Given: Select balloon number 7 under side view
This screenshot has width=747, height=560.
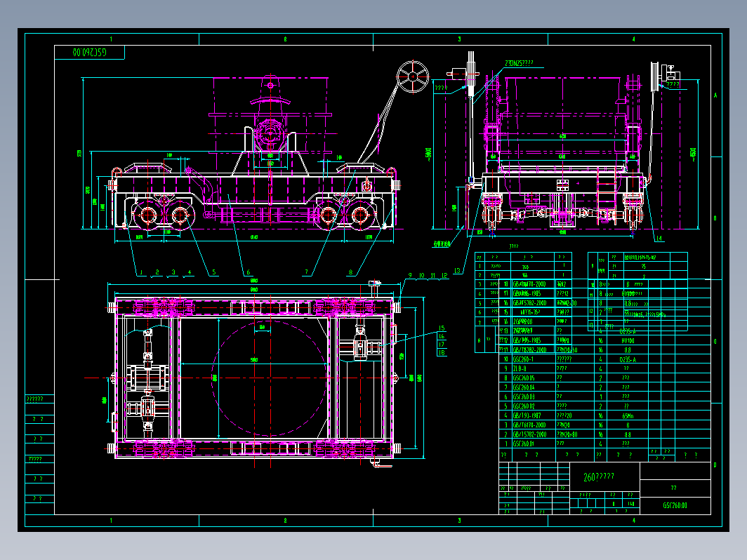Looking at the screenshot, I should tap(306, 272).
